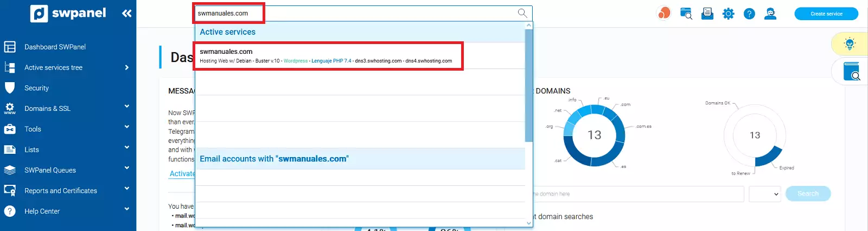
Task: Click the documents icon in header
Action: click(707, 14)
